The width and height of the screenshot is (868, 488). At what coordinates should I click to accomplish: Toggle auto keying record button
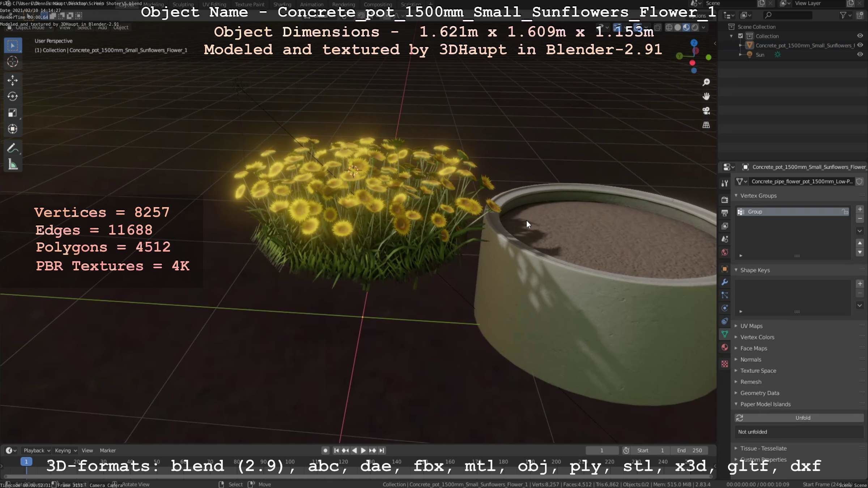click(325, 450)
